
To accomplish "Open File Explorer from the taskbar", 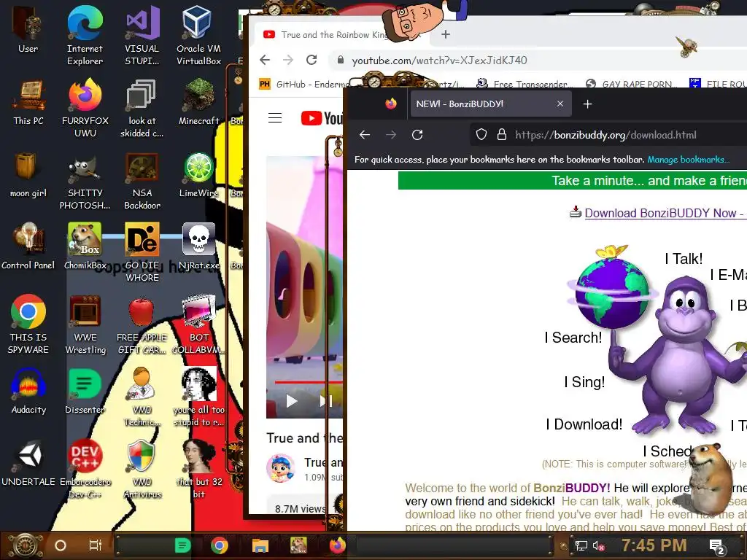I will pos(260,545).
